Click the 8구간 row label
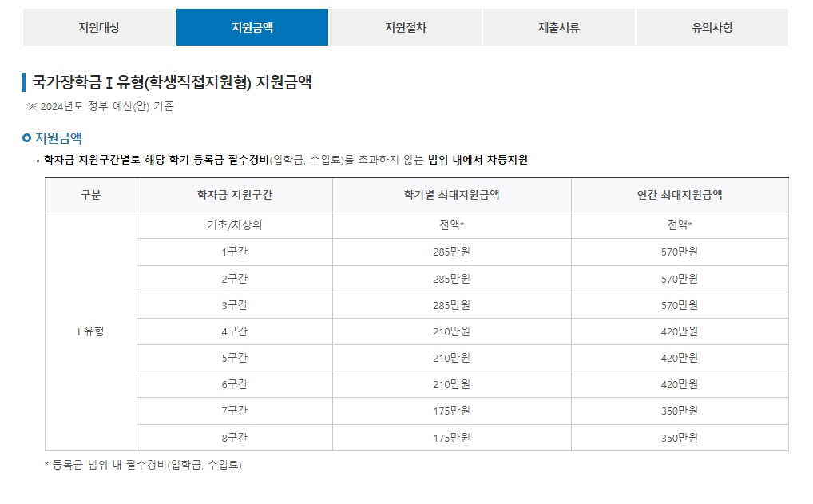This screenshot has height=504, width=813. (x=234, y=438)
